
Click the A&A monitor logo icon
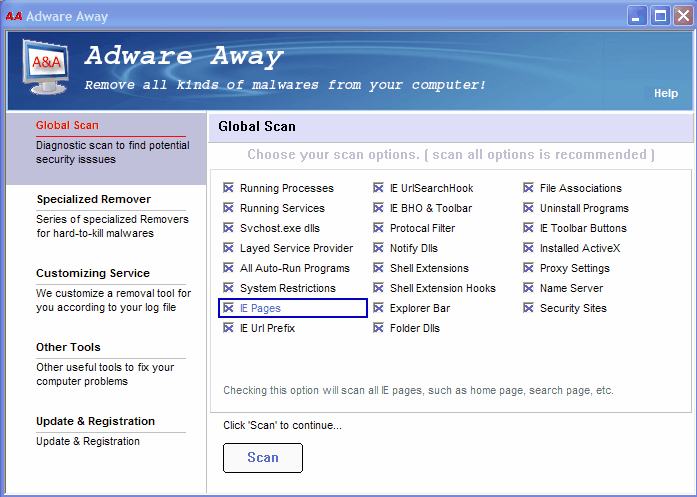46,67
